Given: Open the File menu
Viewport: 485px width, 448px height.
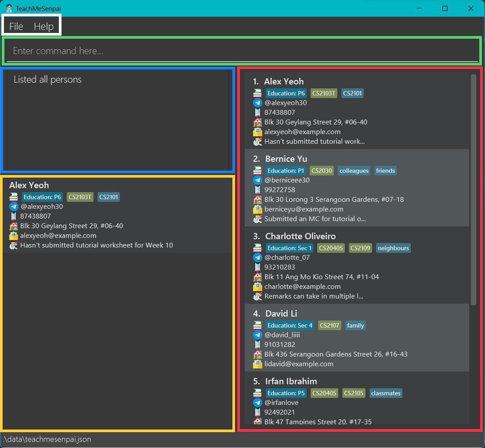Looking at the screenshot, I should pos(16,26).
